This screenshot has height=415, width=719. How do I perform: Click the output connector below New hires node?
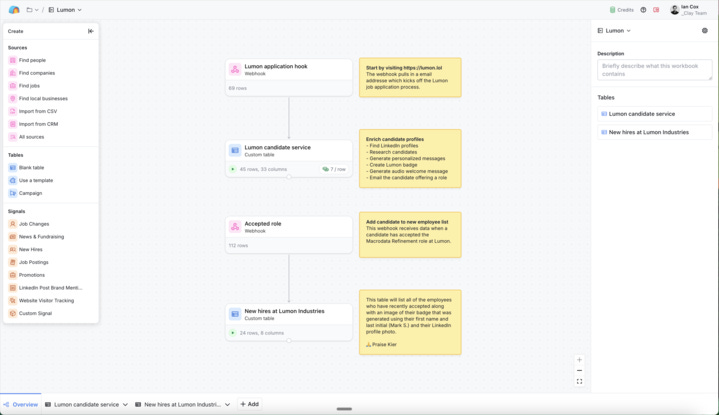click(289, 341)
